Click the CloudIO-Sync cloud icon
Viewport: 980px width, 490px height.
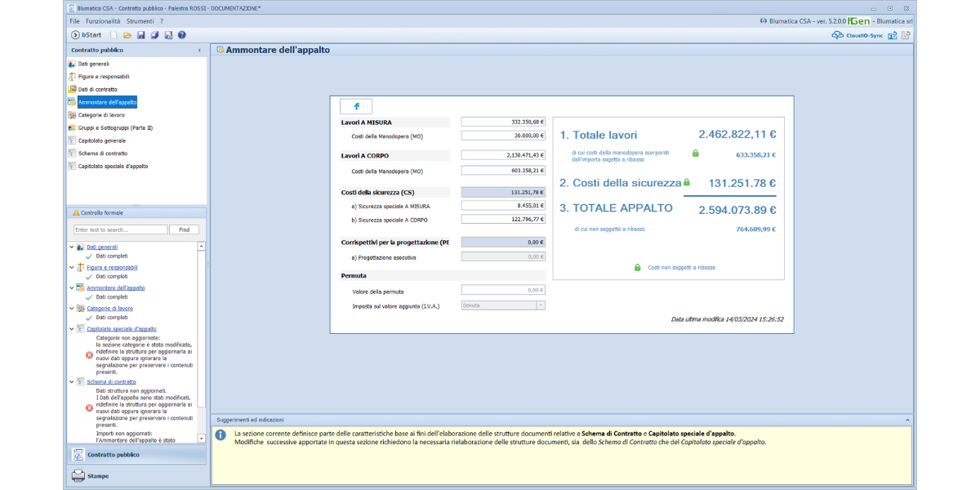pyautogui.click(x=837, y=35)
